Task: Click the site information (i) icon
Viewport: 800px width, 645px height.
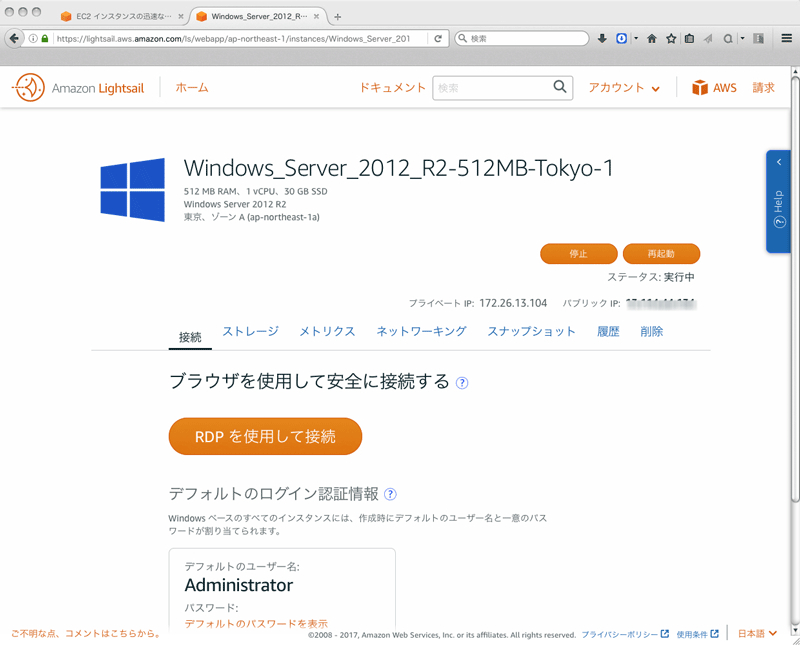Action: pos(33,38)
